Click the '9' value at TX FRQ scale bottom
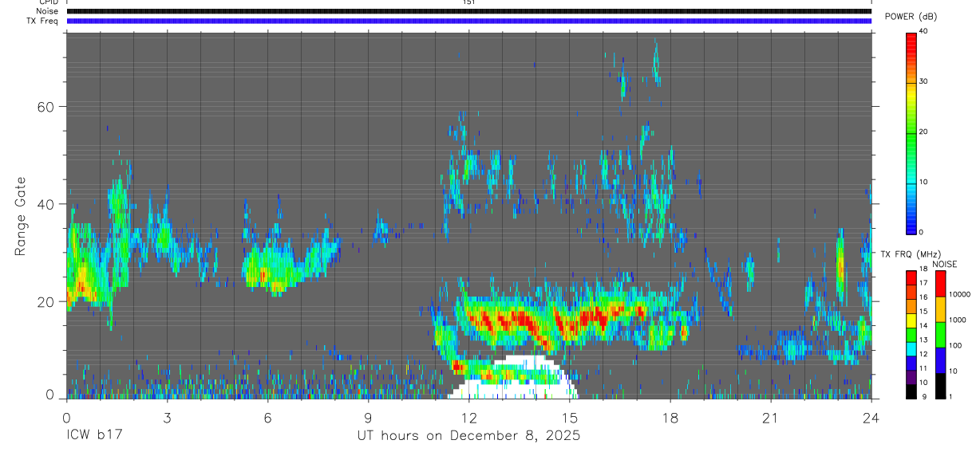Image resolution: width=980 pixels, height=452 pixels. click(x=923, y=396)
